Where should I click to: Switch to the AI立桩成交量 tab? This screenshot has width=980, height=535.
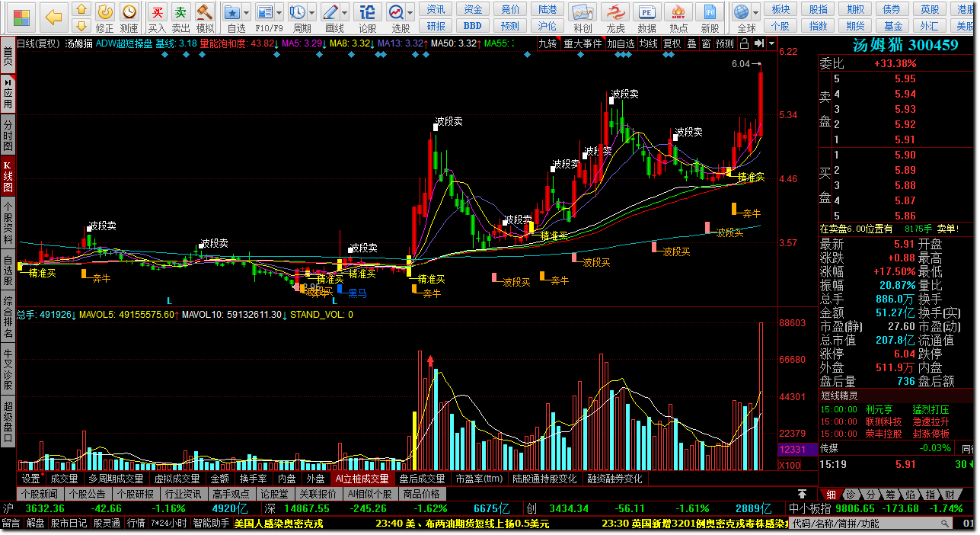click(x=362, y=479)
